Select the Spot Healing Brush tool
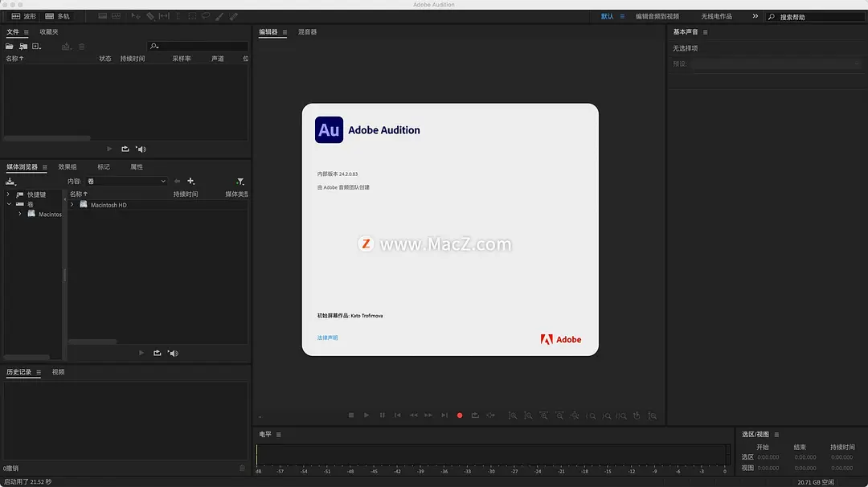868x487 pixels. click(234, 16)
